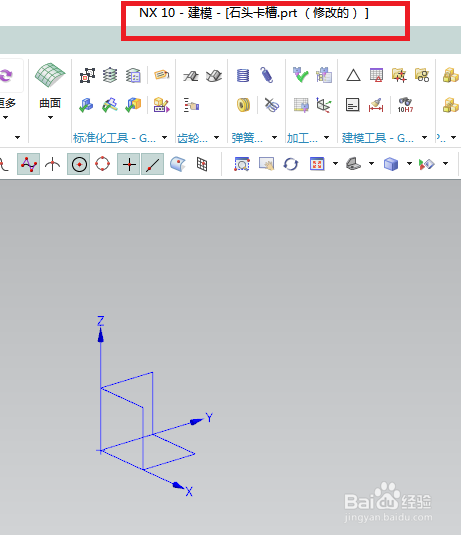Click the triangle icon in 建模工具
461x535 pixels.
pyautogui.click(x=353, y=75)
